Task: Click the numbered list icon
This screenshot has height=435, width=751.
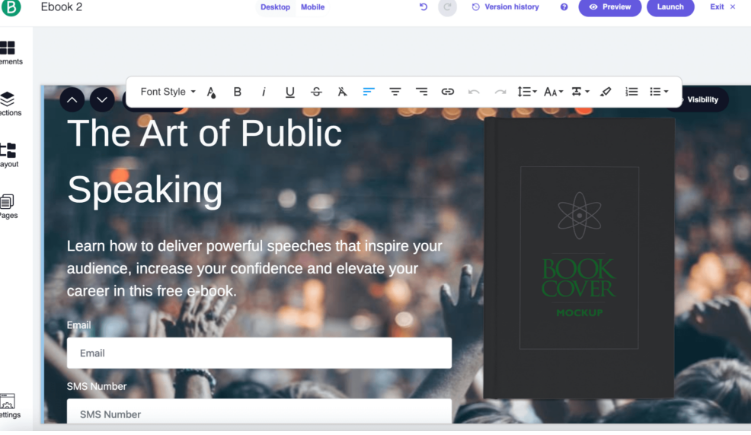Action: click(631, 92)
